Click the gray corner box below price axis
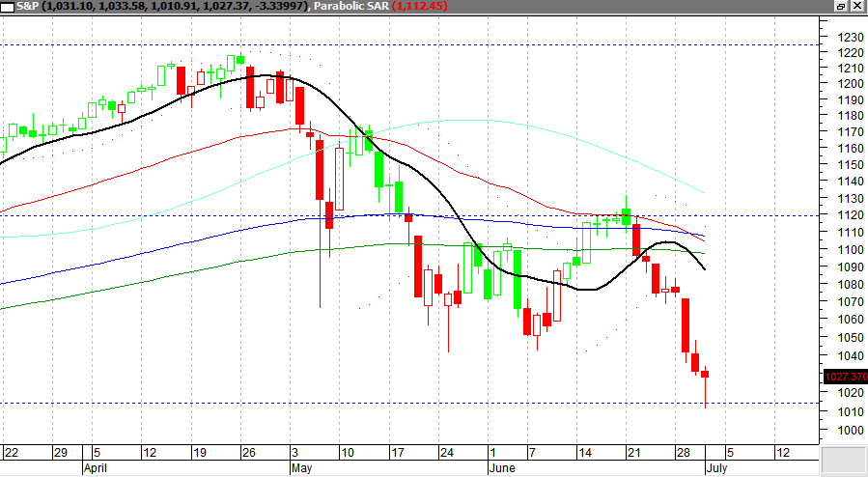 coord(843,460)
